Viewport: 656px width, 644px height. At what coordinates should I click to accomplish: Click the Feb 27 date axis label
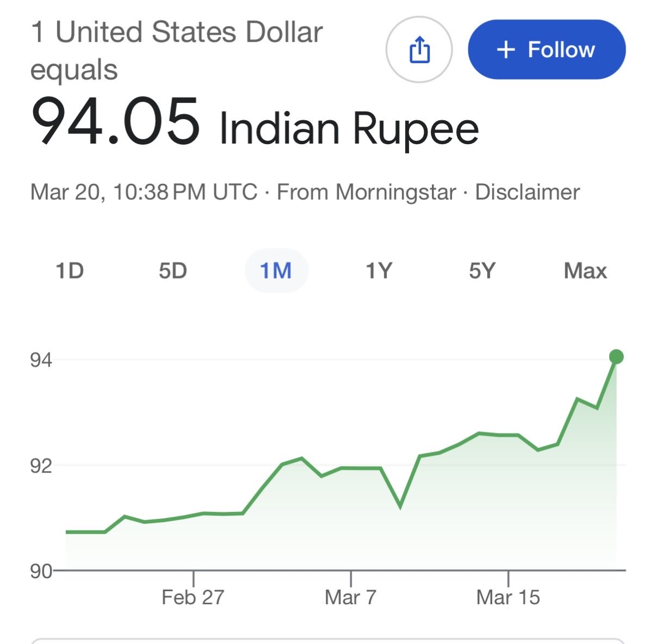point(193,597)
